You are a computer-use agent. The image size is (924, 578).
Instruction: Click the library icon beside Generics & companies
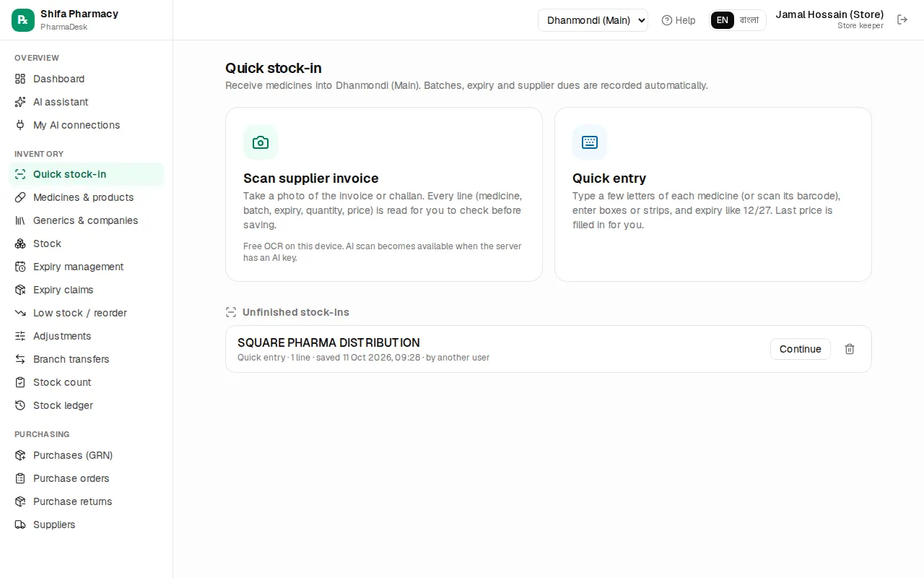point(20,220)
